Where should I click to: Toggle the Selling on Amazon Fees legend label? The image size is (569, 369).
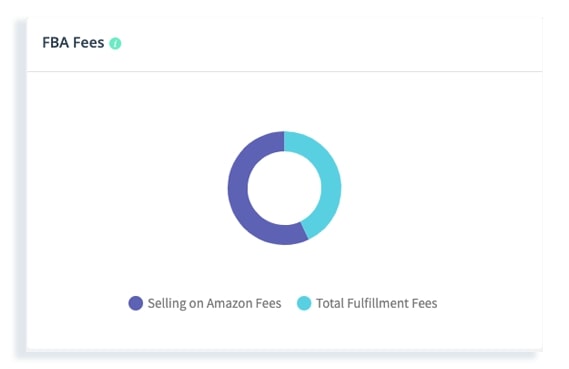pos(214,303)
